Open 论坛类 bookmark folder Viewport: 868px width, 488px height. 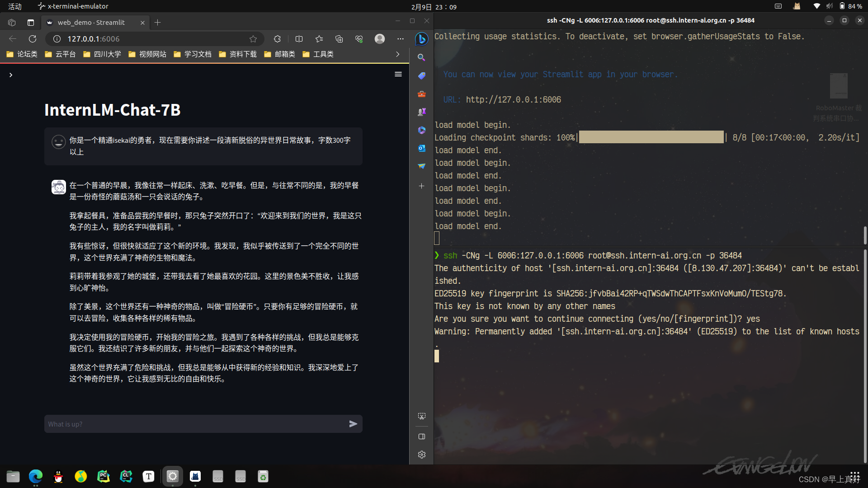pyautogui.click(x=22, y=54)
